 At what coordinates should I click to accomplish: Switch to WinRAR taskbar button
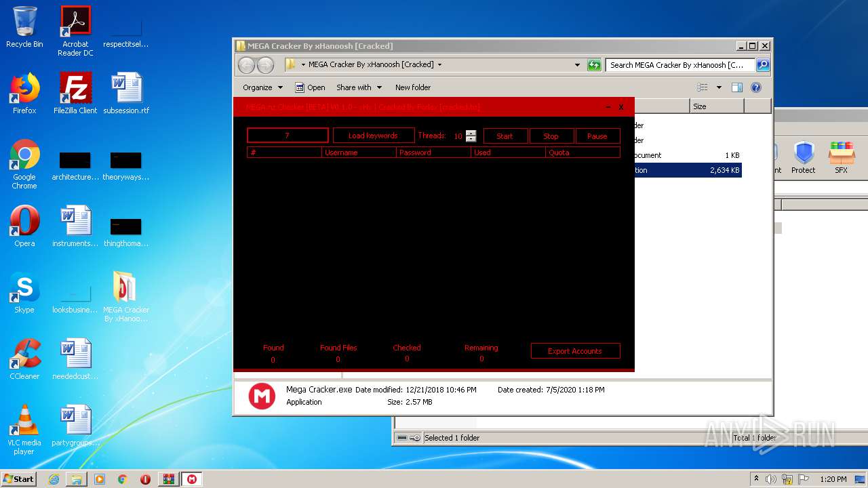169,479
